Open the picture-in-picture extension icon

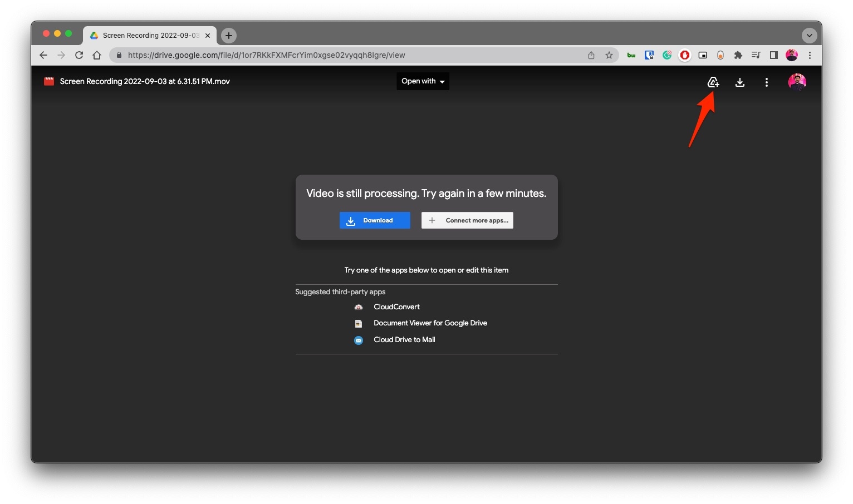pyautogui.click(x=702, y=55)
